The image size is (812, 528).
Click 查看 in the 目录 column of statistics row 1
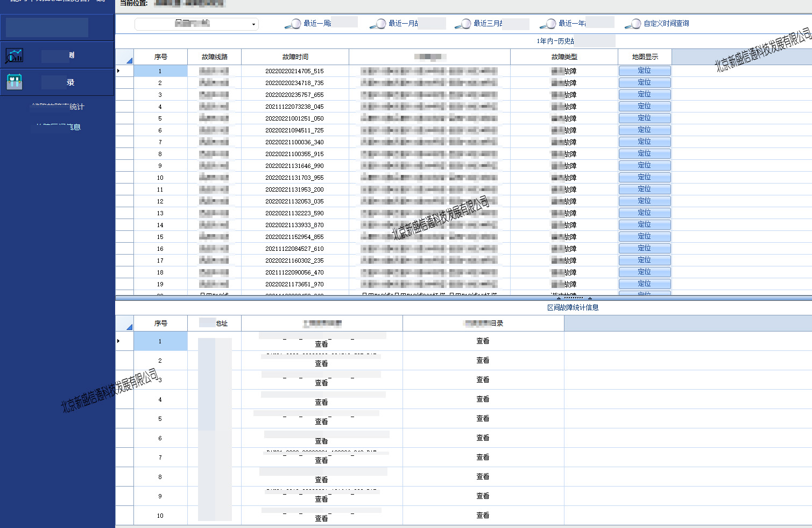click(x=483, y=341)
